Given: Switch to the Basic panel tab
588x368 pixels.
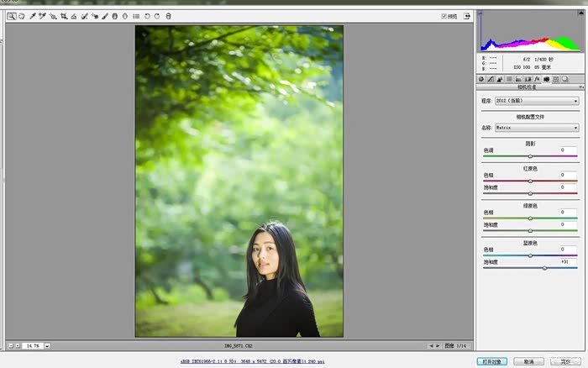Looking at the screenshot, I should 480,79.
